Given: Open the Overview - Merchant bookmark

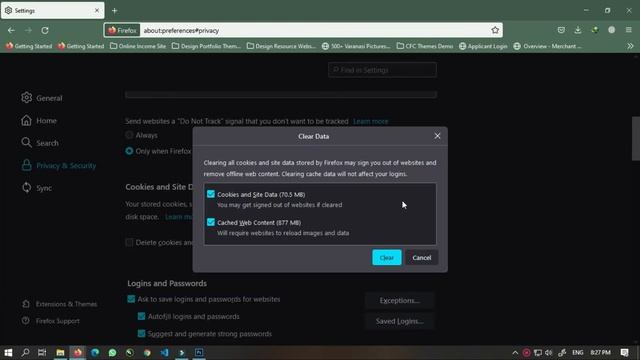Looking at the screenshot, I should 547,46.
